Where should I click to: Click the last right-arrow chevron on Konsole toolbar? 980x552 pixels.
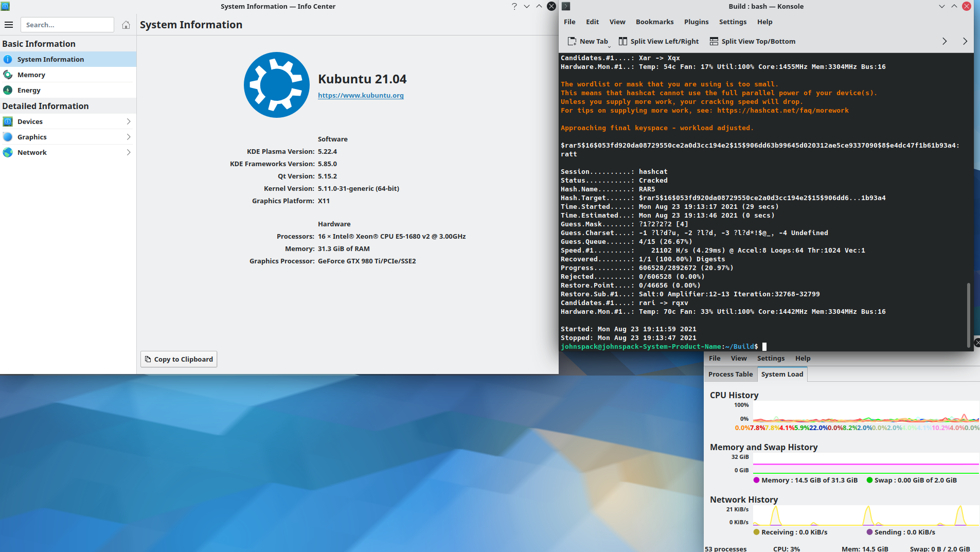965,41
